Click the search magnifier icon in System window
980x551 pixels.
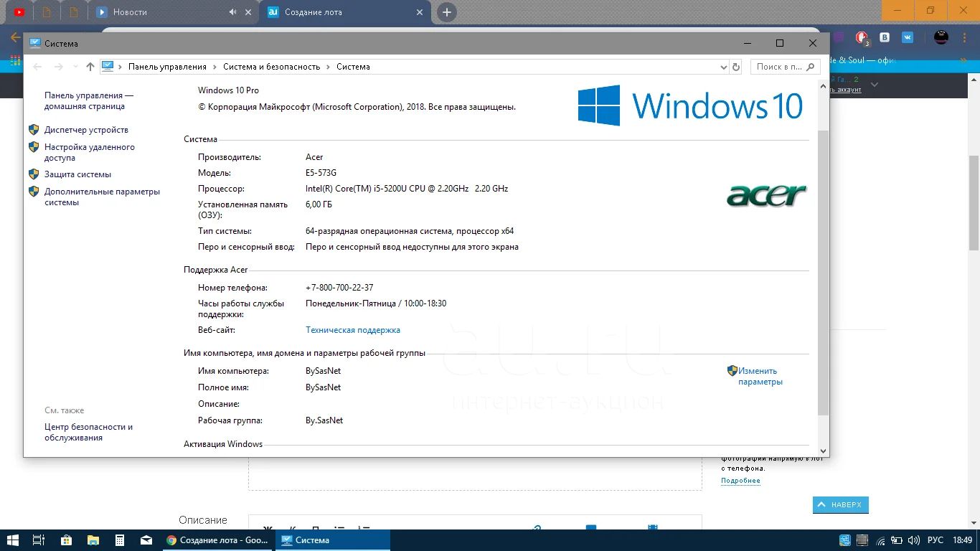point(811,67)
